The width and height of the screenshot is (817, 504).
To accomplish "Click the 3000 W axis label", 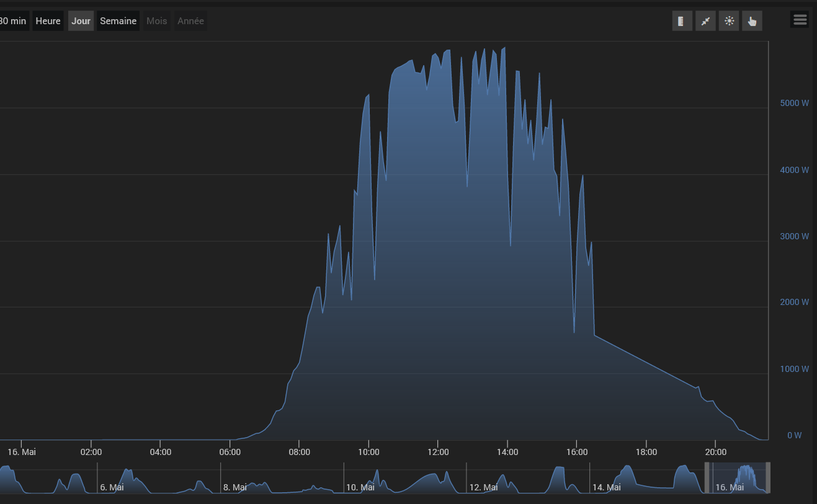I will point(794,236).
